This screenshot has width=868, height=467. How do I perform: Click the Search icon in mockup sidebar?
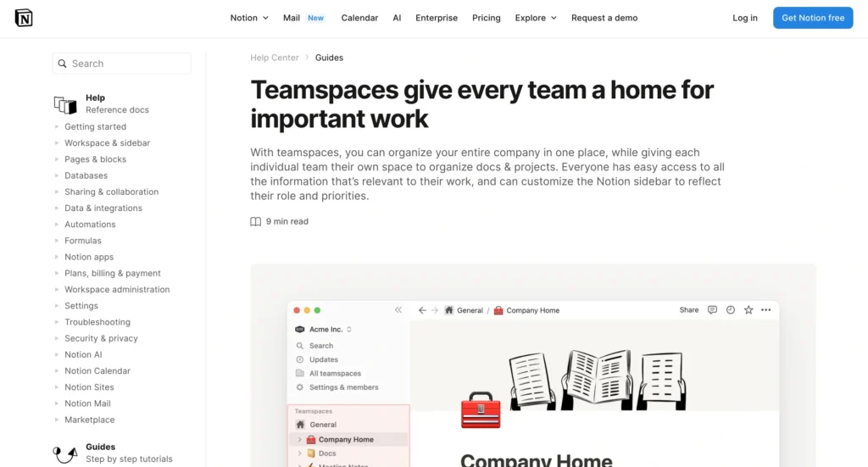point(300,346)
